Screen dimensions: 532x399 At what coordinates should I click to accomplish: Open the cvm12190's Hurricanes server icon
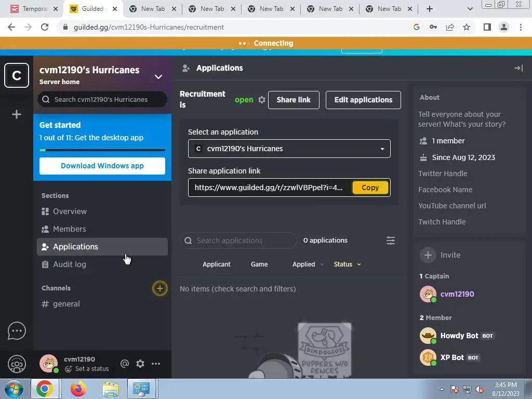click(x=16, y=75)
